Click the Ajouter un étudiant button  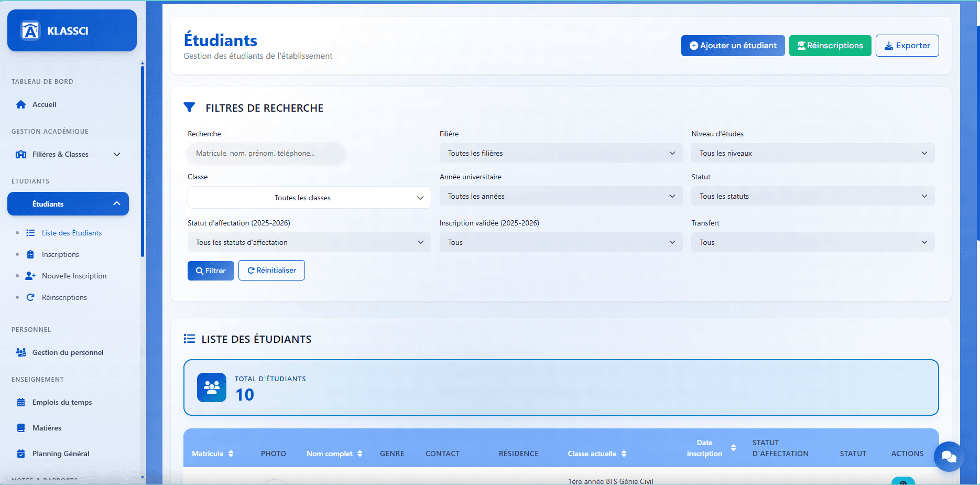coord(733,46)
